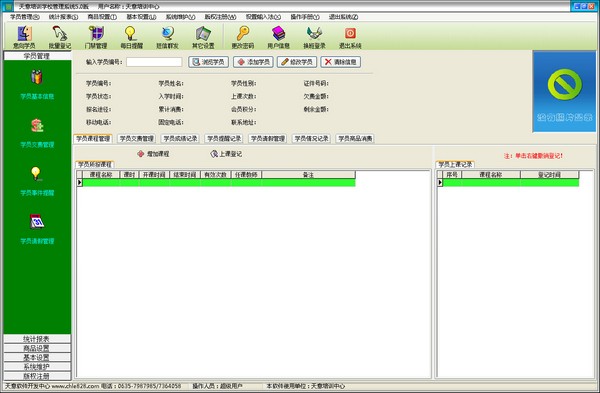
Task: Expand the 版权注册 sidebar section
Action: (x=37, y=375)
